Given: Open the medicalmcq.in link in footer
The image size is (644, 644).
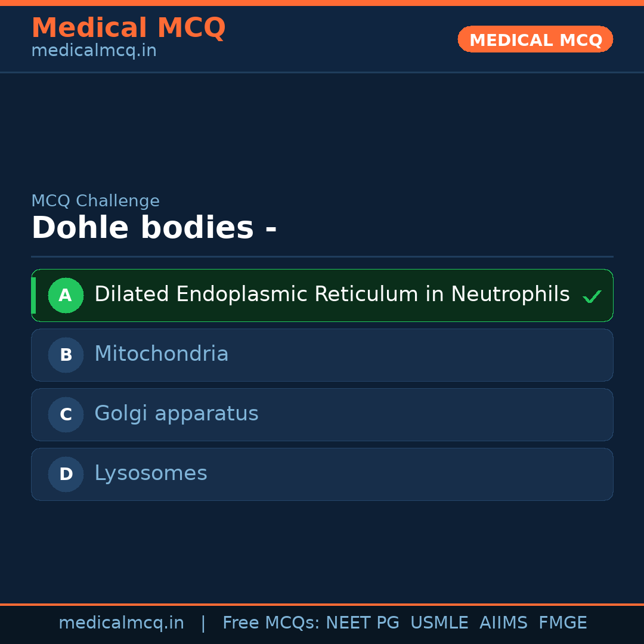Looking at the screenshot, I should (x=121, y=623).
